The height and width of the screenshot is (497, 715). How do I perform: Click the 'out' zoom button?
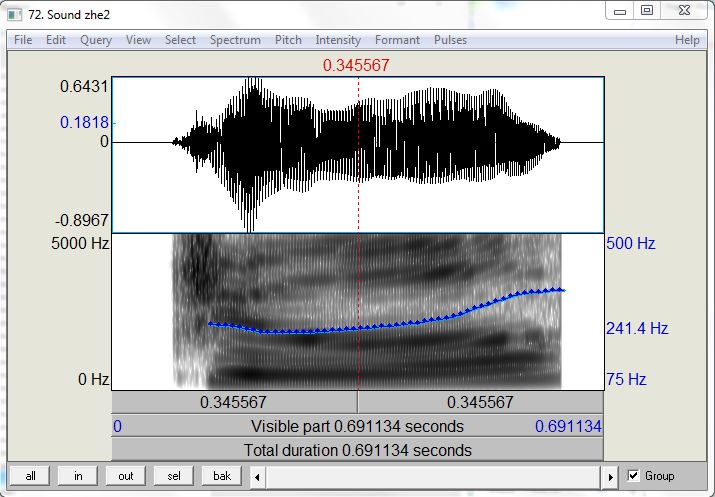pos(126,476)
